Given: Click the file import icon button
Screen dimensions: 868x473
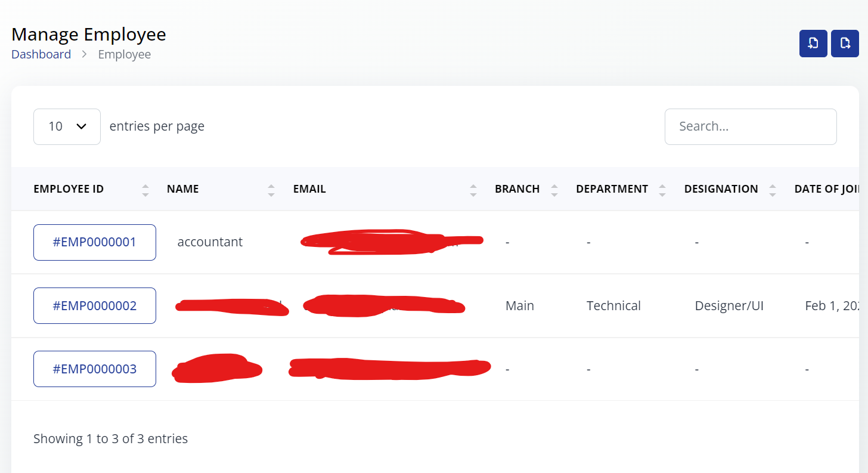Looking at the screenshot, I should pos(813,44).
